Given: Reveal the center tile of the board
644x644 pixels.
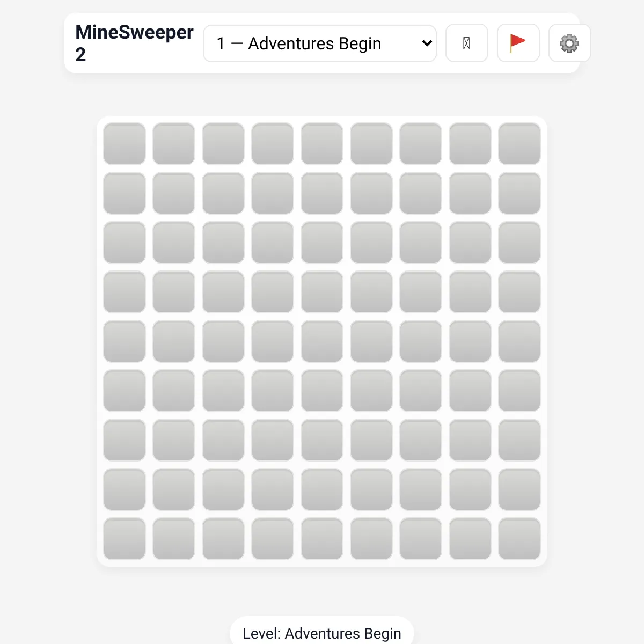Looking at the screenshot, I should tap(322, 341).
